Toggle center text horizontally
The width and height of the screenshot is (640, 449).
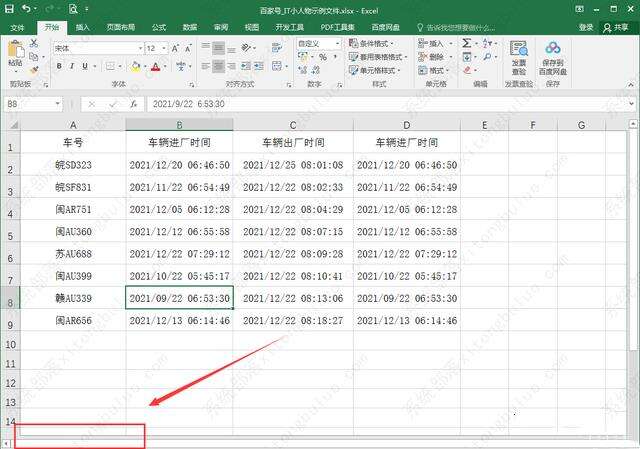click(218, 66)
